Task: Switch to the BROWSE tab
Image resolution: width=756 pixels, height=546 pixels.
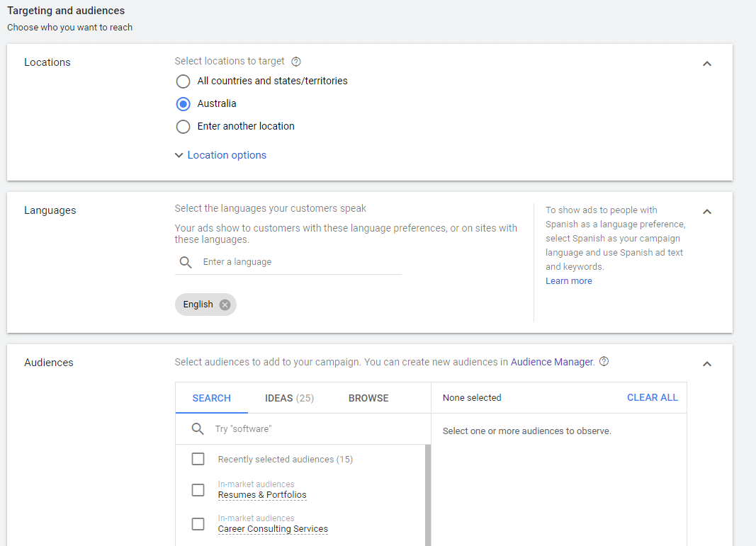Action: point(368,398)
